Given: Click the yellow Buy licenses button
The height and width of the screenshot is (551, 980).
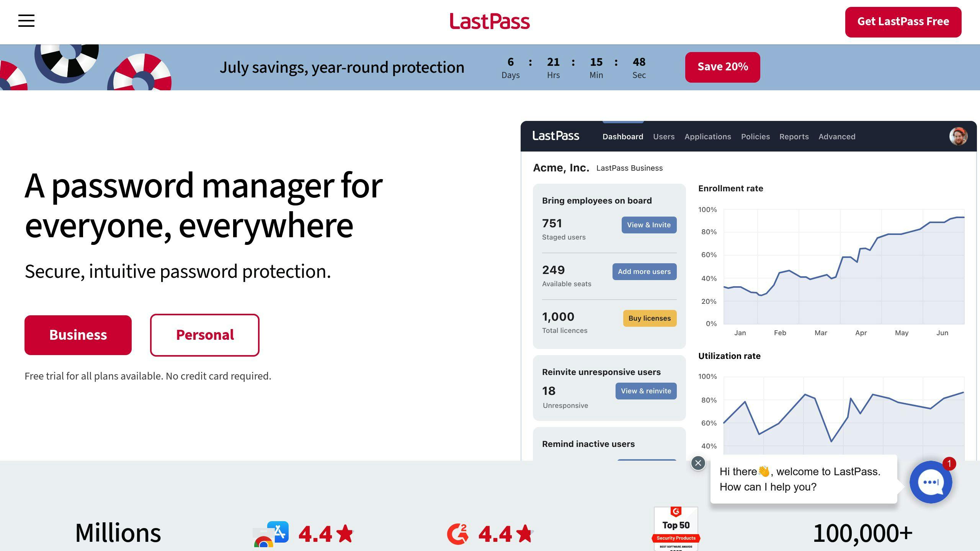Looking at the screenshot, I should [x=650, y=318].
